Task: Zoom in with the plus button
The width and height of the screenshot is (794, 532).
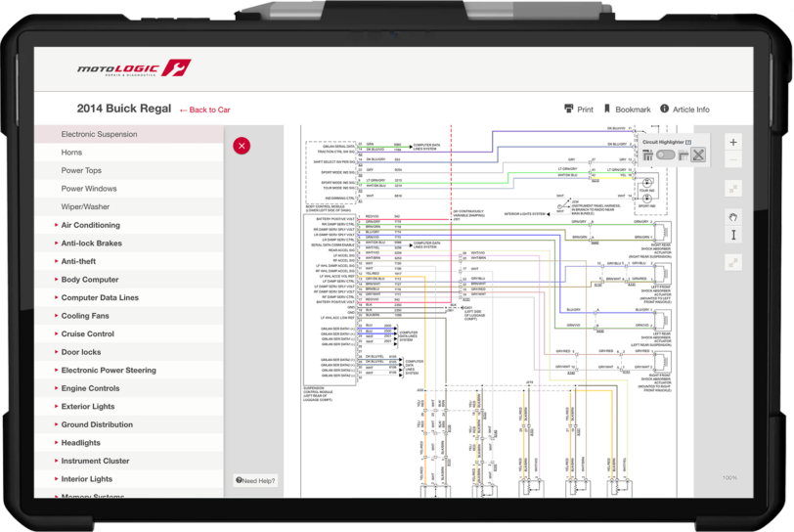Action: [x=733, y=143]
